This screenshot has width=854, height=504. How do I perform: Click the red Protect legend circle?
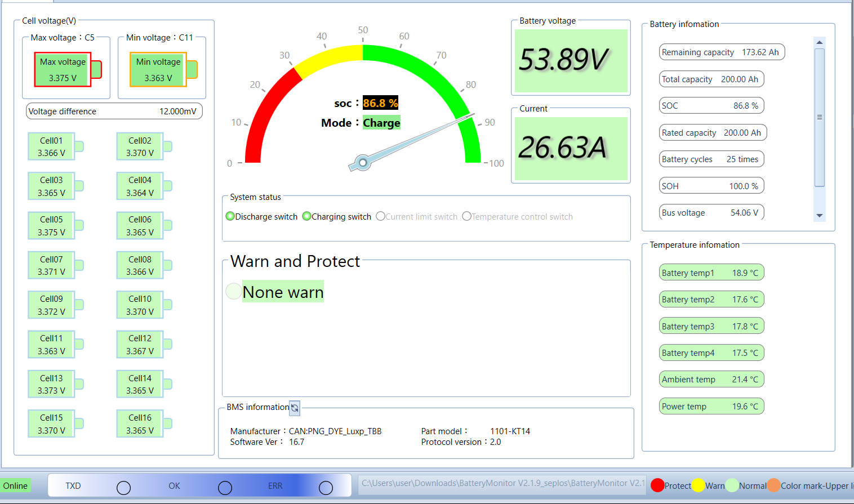(x=657, y=485)
